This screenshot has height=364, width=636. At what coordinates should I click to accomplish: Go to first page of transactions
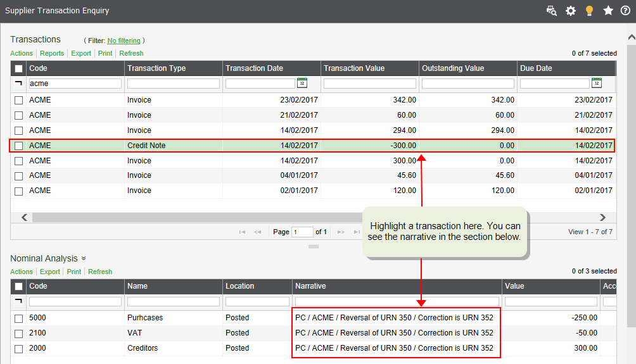(x=242, y=232)
